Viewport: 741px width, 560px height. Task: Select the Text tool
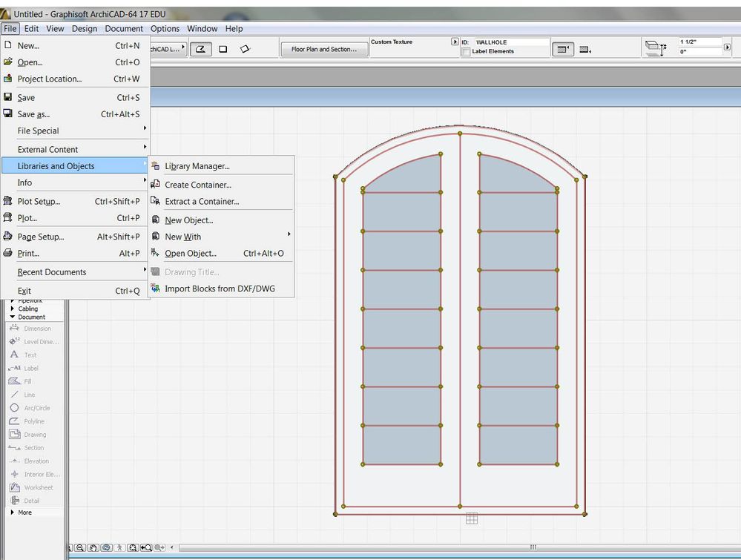30,355
